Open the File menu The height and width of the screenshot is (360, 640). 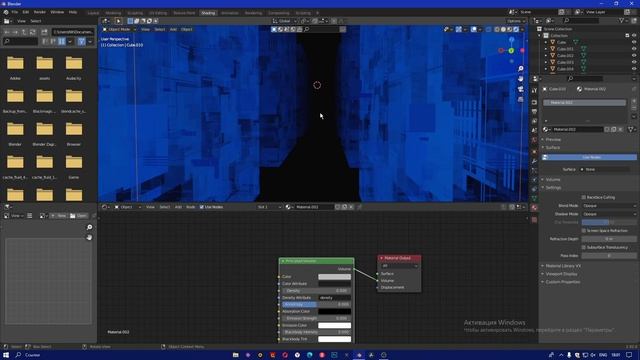click(x=15, y=12)
